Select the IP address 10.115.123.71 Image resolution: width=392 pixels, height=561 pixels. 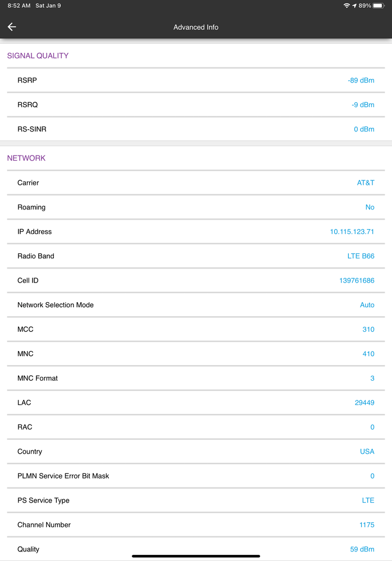pos(352,231)
